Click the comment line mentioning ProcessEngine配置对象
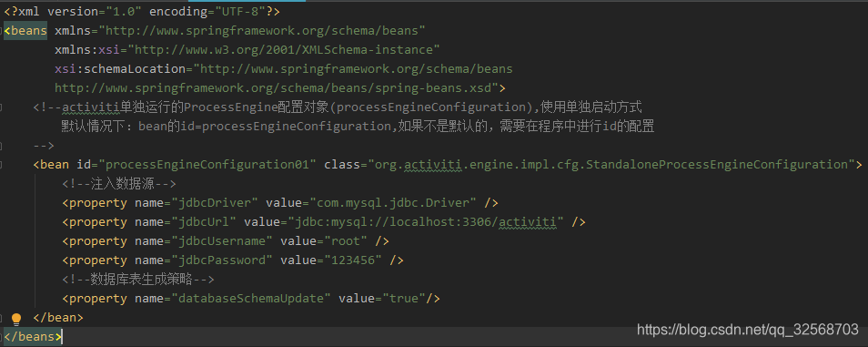The height and width of the screenshot is (347, 868). tap(338, 107)
